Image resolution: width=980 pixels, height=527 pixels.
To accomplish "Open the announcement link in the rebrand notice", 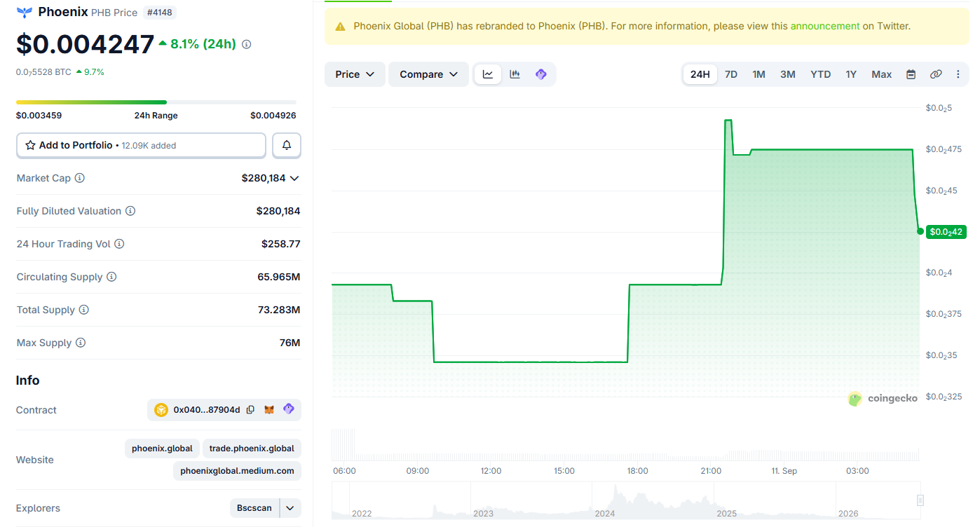I will pyautogui.click(x=825, y=26).
